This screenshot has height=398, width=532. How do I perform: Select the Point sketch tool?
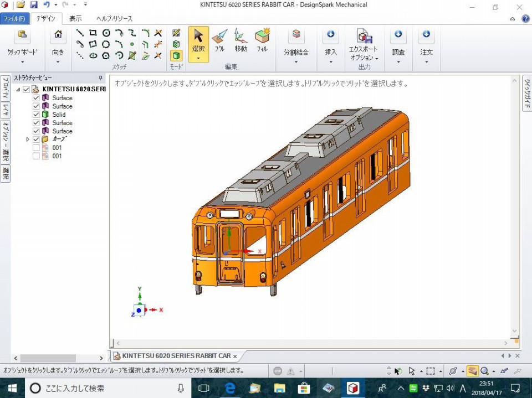click(132, 44)
